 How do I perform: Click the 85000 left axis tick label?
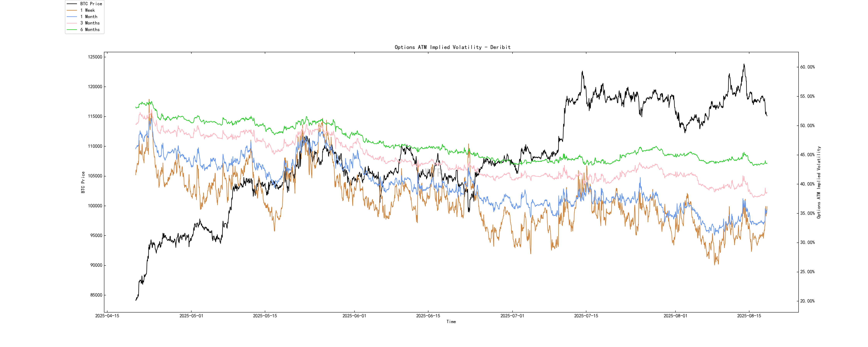point(96,295)
